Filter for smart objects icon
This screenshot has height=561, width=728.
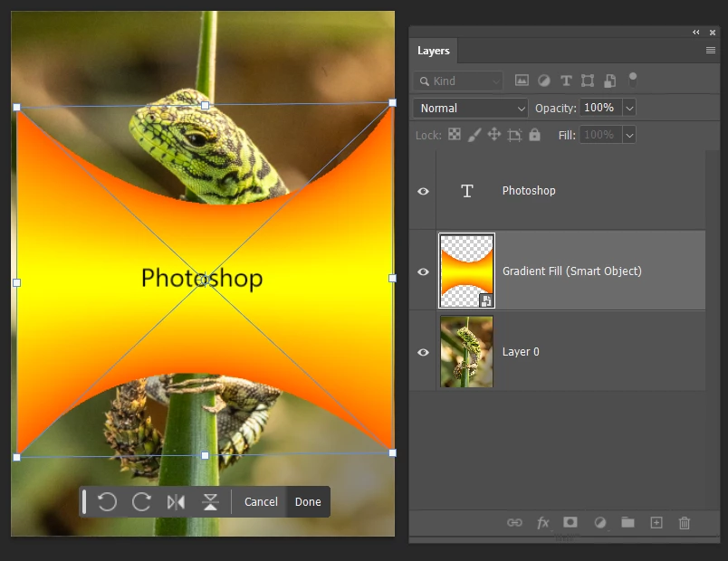(609, 81)
